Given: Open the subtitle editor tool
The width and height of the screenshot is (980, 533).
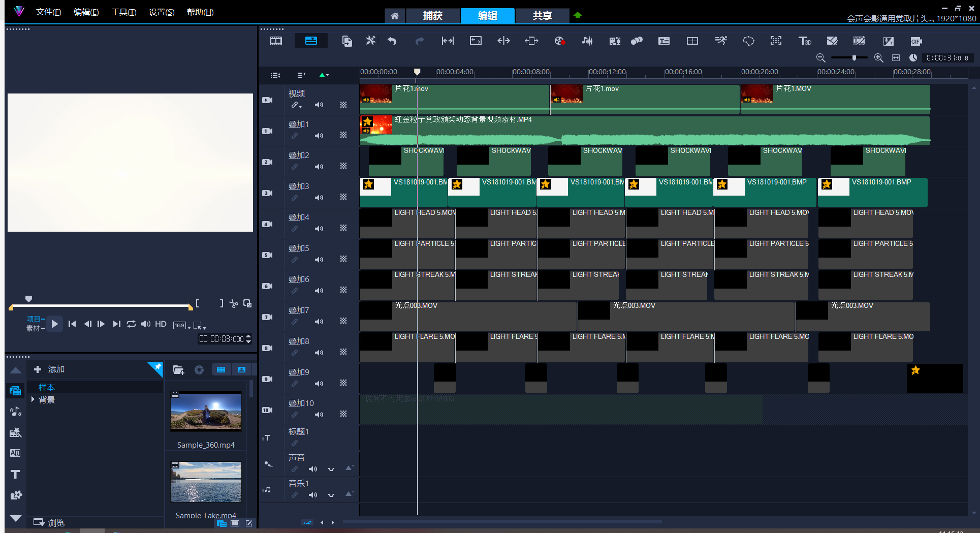Looking at the screenshot, I should pyautogui.click(x=664, y=41).
